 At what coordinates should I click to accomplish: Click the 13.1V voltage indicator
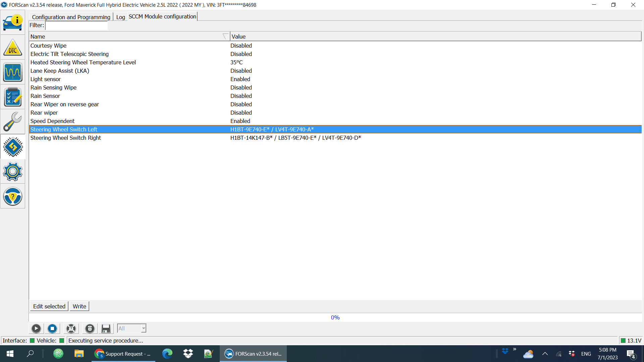tap(631, 341)
